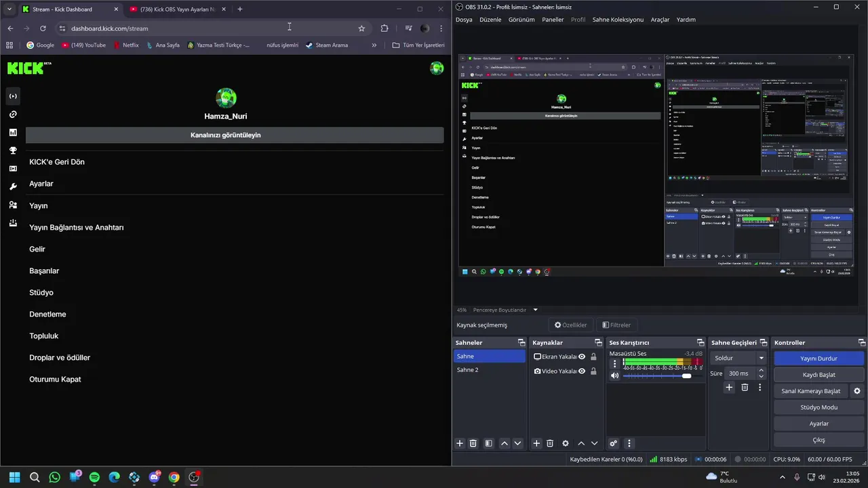Pop out the Kaynaklar dock panel
This screenshot has height=488, width=868.
point(598,343)
